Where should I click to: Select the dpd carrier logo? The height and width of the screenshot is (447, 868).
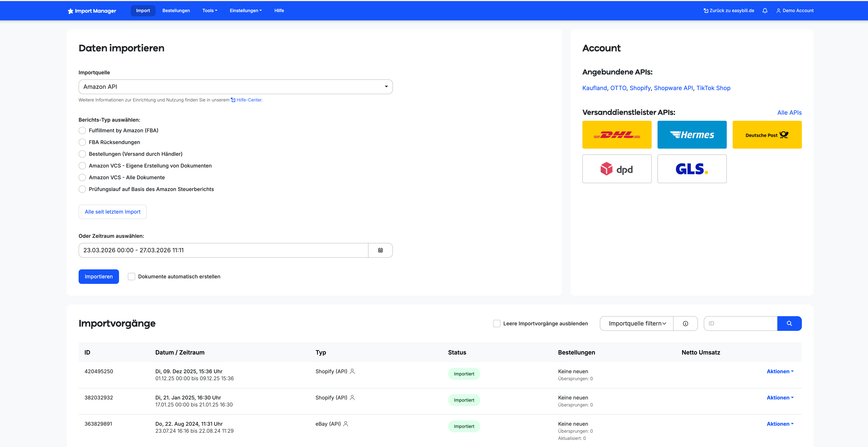[x=617, y=169]
